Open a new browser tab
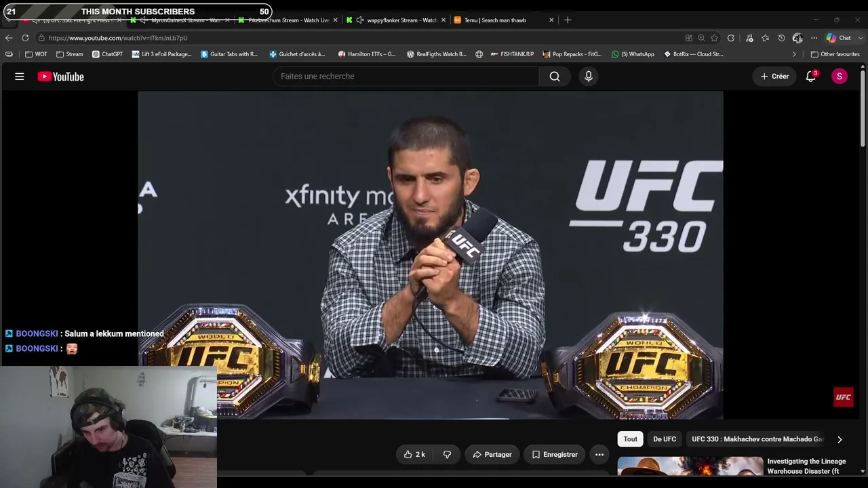Viewport: 868px width, 488px height. click(x=568, y=20)
